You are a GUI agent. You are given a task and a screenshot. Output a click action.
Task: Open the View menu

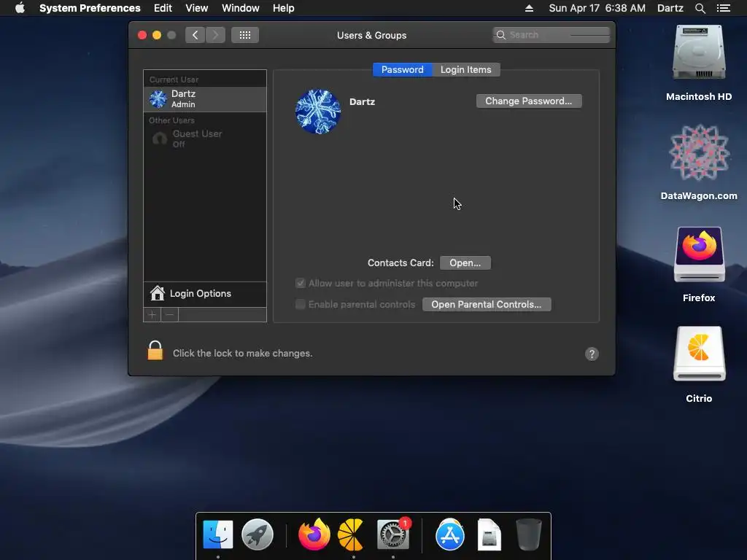coord(196,8)
